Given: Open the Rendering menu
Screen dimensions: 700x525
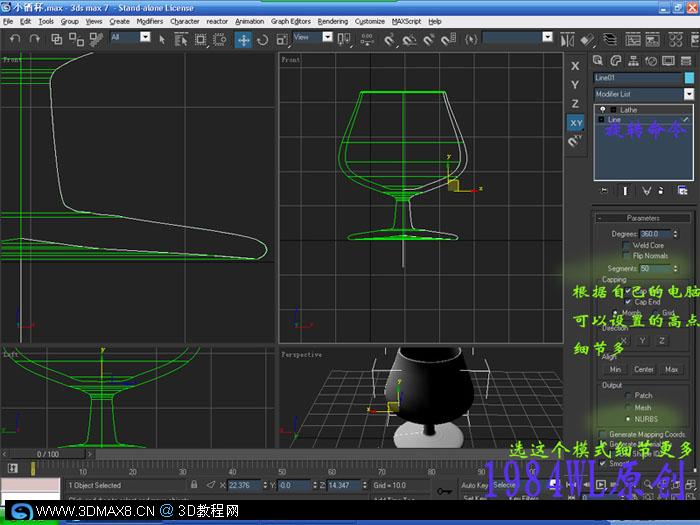Looking at the screenshot, I should pos(333,21).
